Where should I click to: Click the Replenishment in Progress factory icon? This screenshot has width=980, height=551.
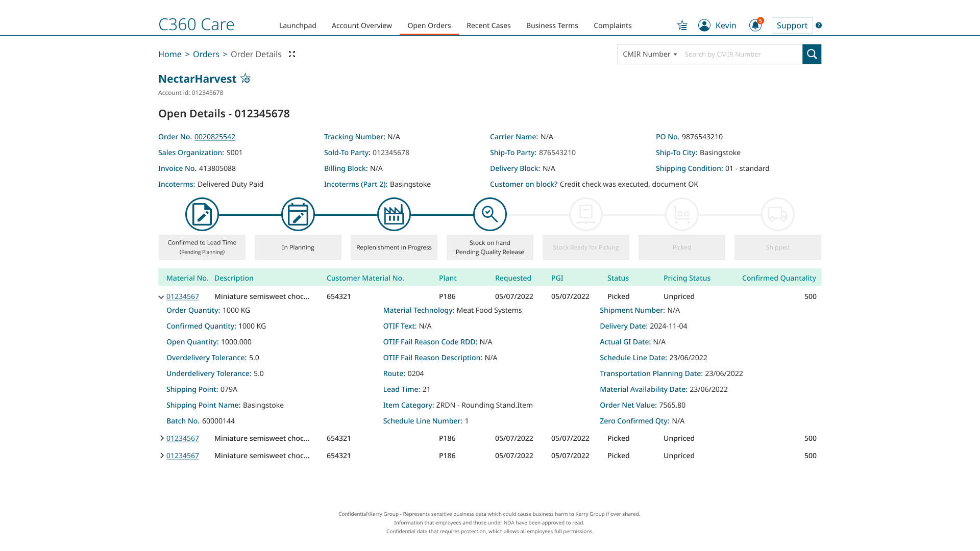coord(394,214)
